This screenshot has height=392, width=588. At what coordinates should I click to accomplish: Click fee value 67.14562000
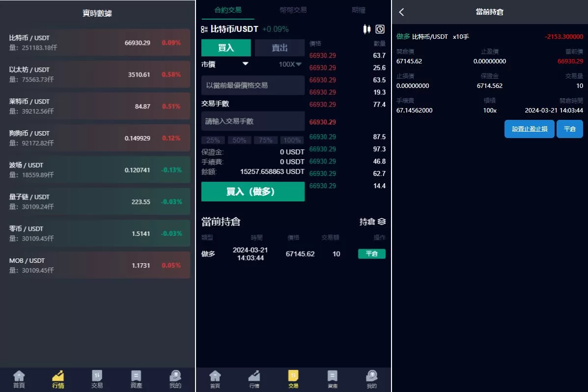pos(415,111)
